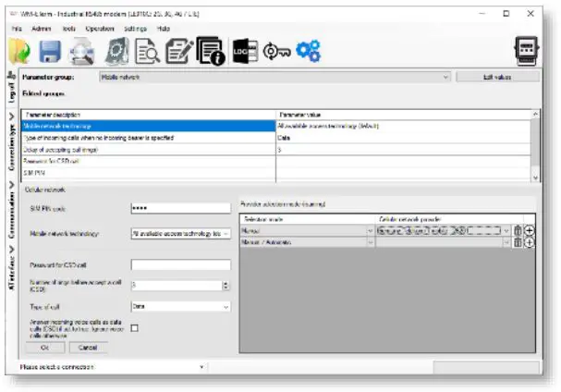Click the notepad with pencil edit icon
The image size is (561, 392).
179,51
